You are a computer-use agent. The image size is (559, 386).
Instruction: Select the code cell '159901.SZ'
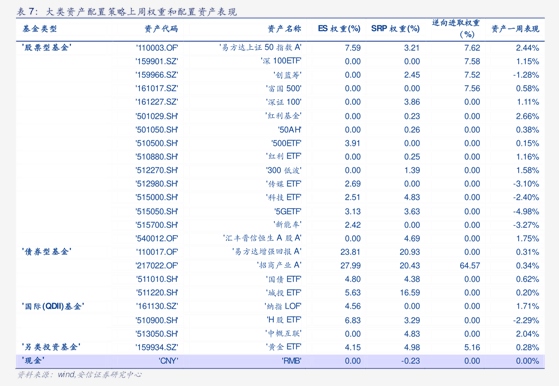[x=157, y=61]
